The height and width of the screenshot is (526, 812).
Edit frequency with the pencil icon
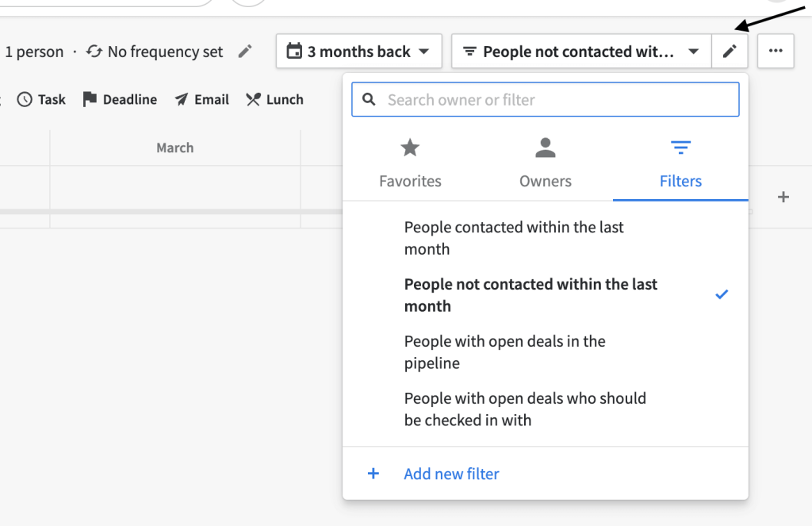click(x=244, y=51)
